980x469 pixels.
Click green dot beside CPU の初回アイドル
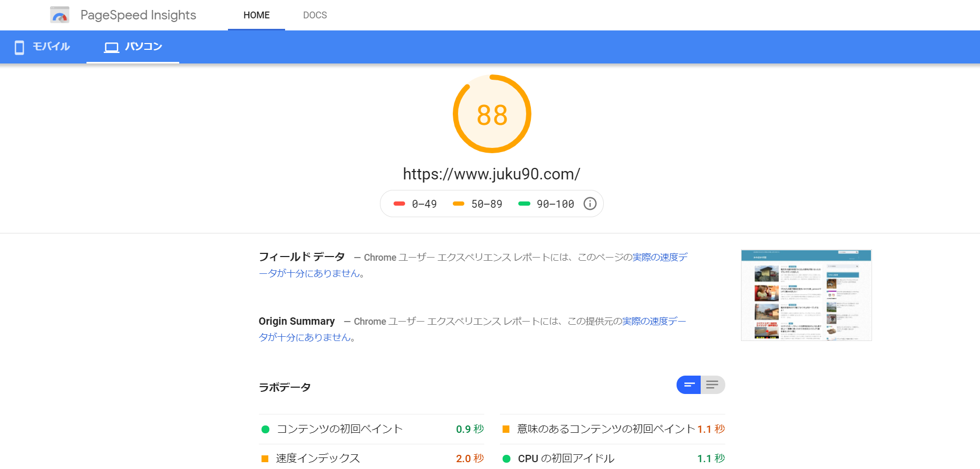(x=506, y=459)
